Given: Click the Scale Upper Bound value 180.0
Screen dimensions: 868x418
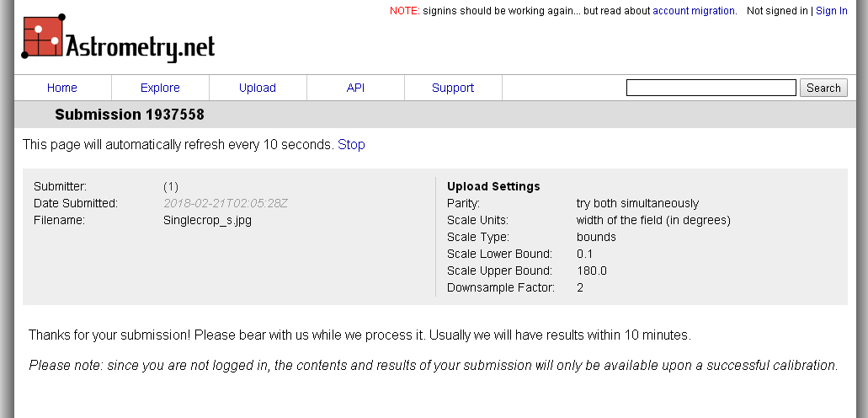Looking at the screenshot, I should [591, 271].
